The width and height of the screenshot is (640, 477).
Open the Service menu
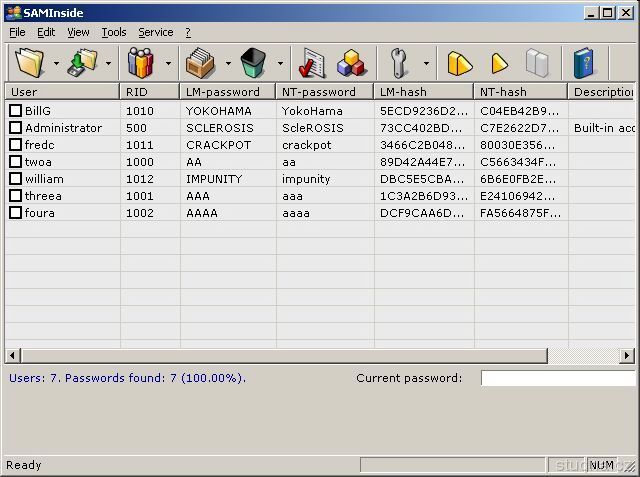[155, 32]
